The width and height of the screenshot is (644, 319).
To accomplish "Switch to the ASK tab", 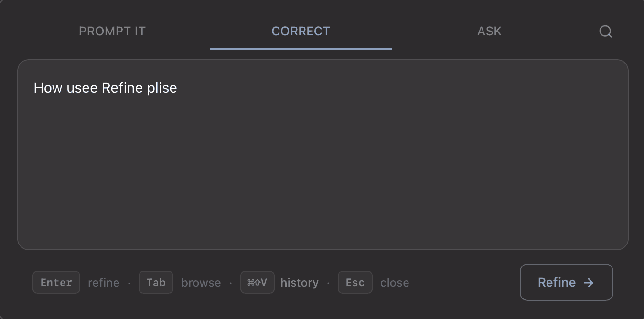I will pos(489,31).
